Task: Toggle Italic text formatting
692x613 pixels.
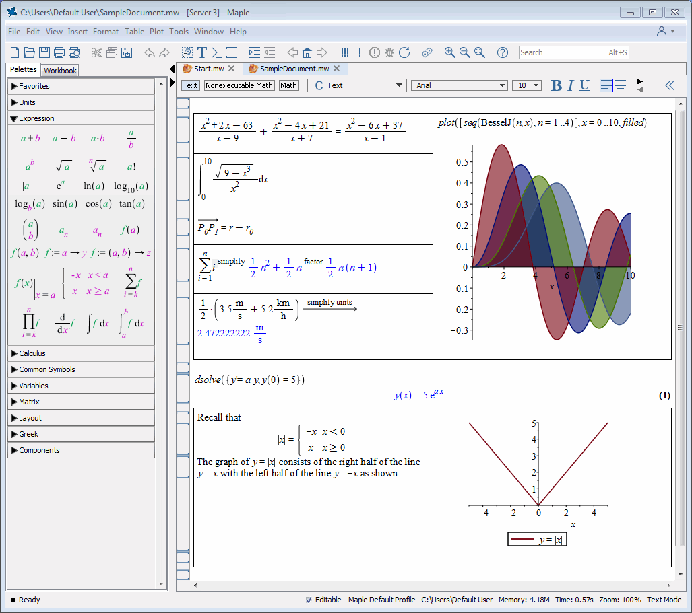Action: pos(573,86)
